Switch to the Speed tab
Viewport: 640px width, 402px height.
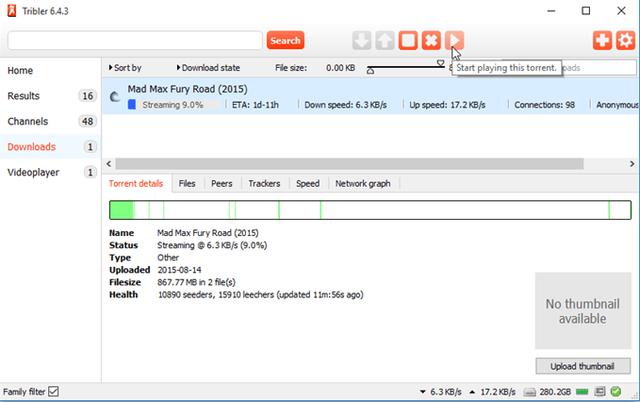[x=308, y=184]
